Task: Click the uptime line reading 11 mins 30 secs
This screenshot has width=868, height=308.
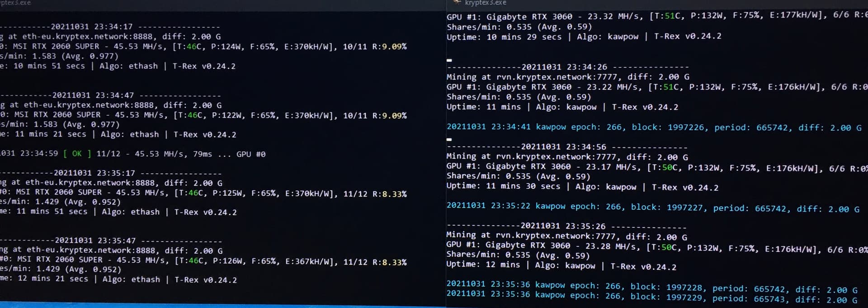Action: pyautogui.click(x=582, y=186)
